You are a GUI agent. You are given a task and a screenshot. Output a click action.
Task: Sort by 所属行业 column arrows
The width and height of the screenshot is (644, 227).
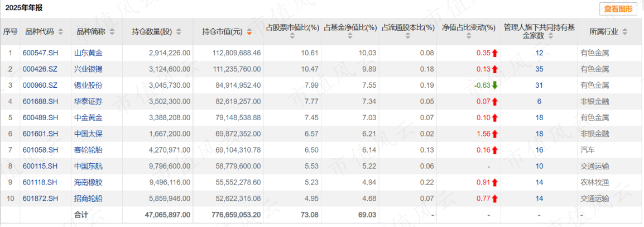click(x=624, y=32)
